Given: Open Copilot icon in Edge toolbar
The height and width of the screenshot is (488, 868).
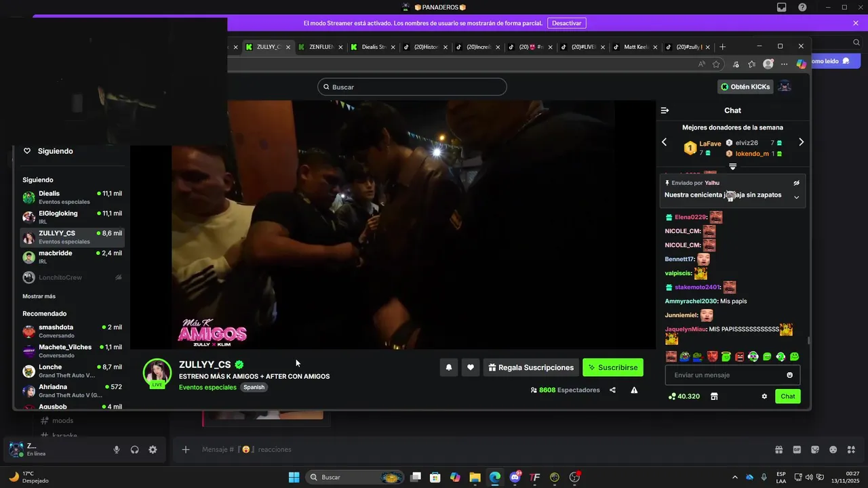Looking at the screenshot, I should (801, 64).
